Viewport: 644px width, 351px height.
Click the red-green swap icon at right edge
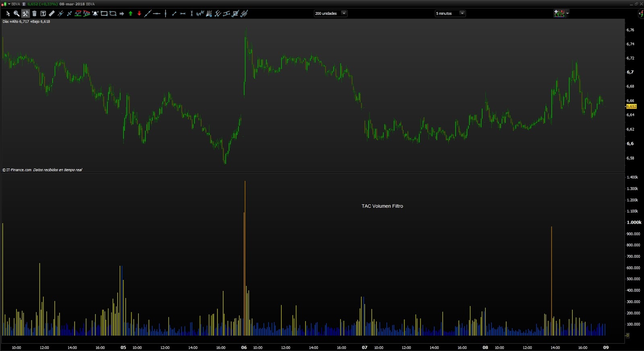[x=641, y=14]
